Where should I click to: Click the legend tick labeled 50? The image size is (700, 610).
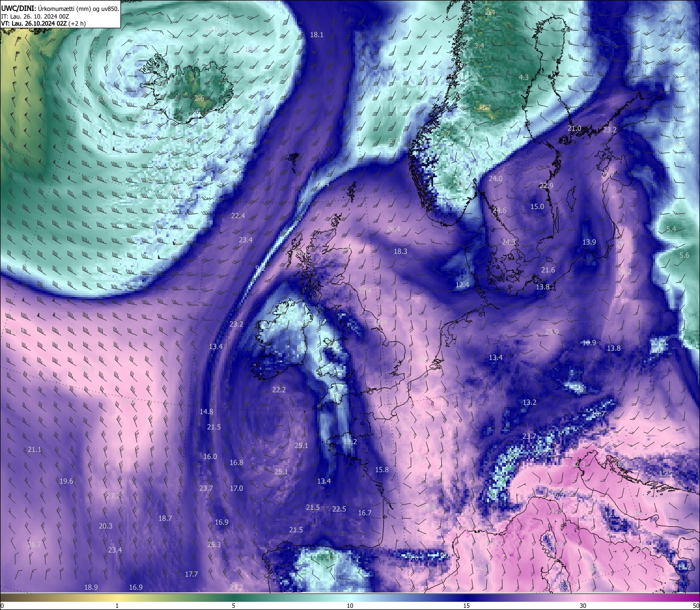click(695, 606)
